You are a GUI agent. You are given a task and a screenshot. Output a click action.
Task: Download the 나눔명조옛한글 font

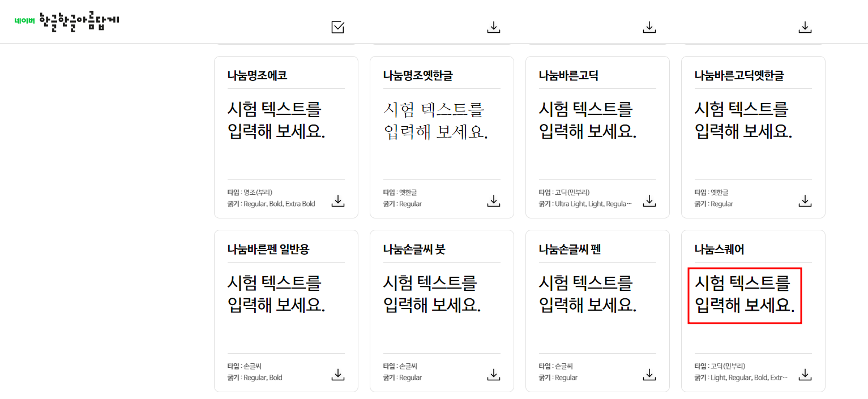click(493, 200)
